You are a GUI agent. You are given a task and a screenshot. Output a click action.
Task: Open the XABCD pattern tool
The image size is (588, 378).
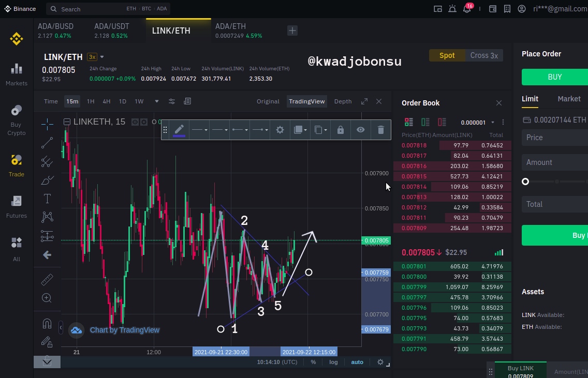[x=47, y=217]
